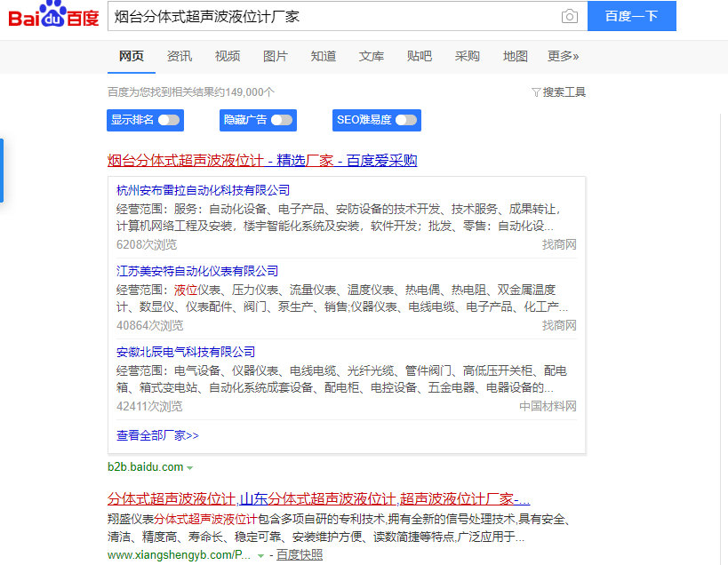Open 烟台分体式超声波液位计 百度爱采购 result

(262, 161)
